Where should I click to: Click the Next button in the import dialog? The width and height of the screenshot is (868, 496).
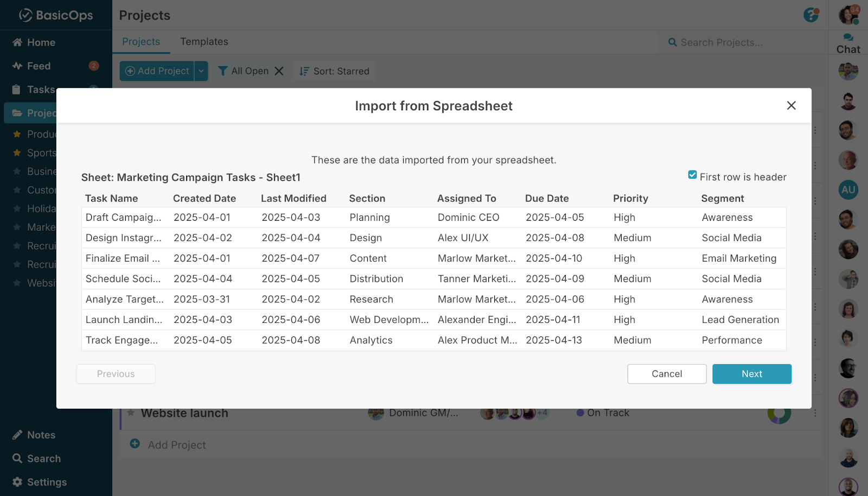[751, 373]
